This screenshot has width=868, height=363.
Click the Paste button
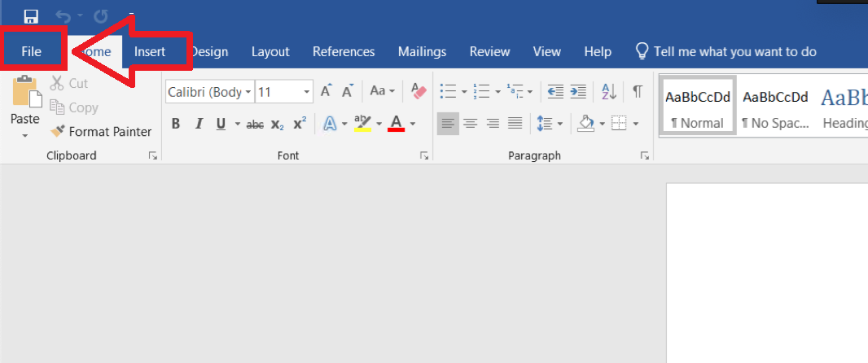[24, 104]
